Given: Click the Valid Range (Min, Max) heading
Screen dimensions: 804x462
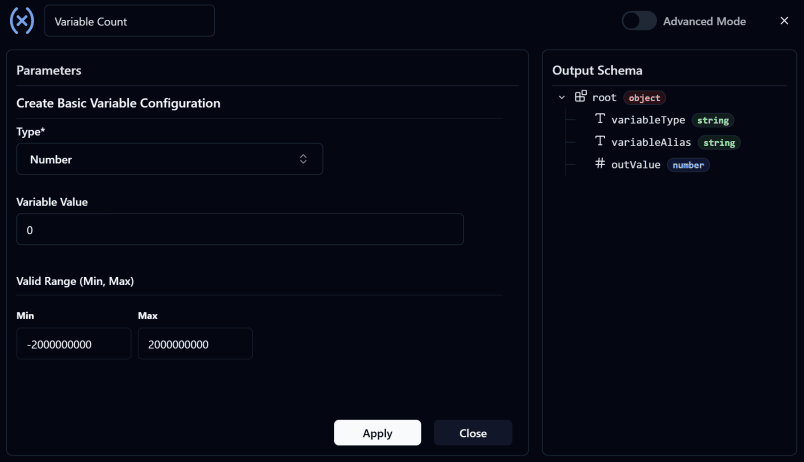Looking at the screenshot, I should 75,281.
